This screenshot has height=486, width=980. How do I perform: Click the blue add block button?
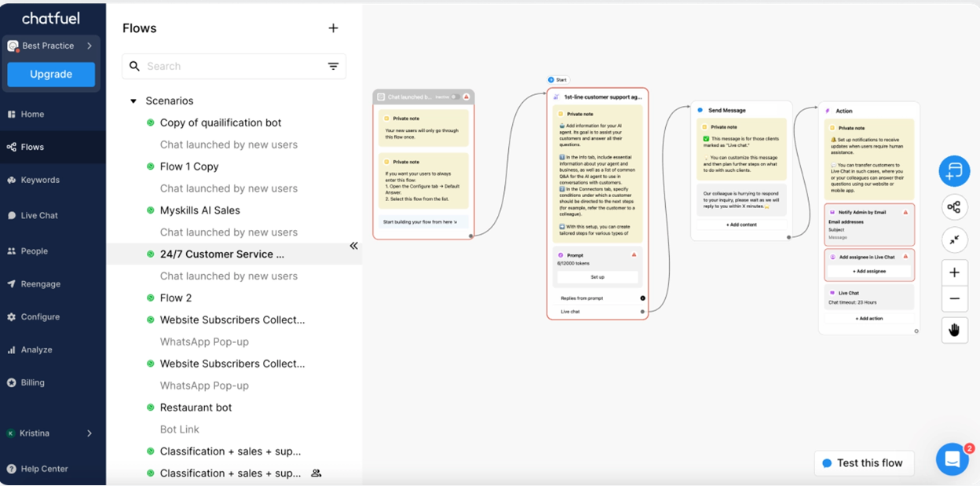tap(954, 171)
